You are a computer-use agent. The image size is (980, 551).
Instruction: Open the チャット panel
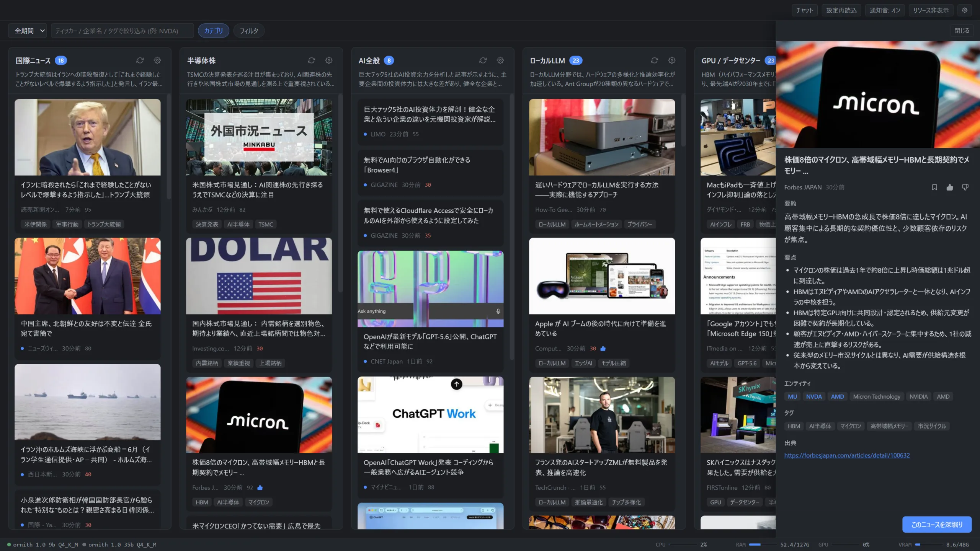coord(805,10)
